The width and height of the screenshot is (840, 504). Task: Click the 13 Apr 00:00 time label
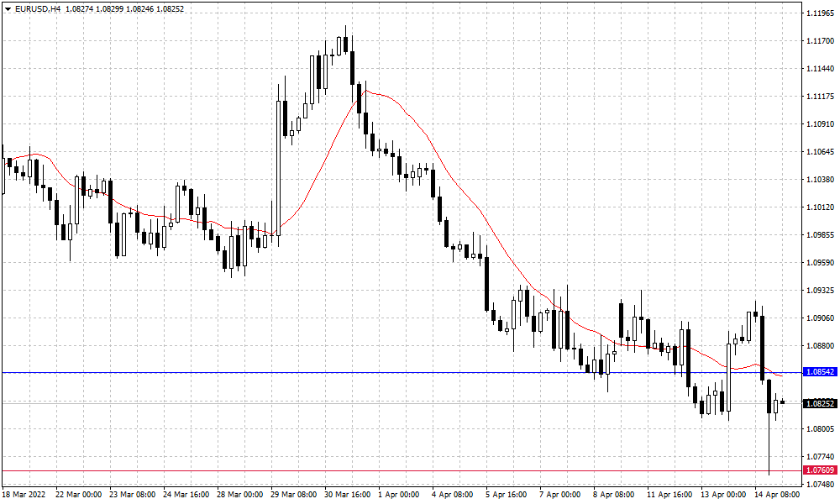[x=723, y=495]
